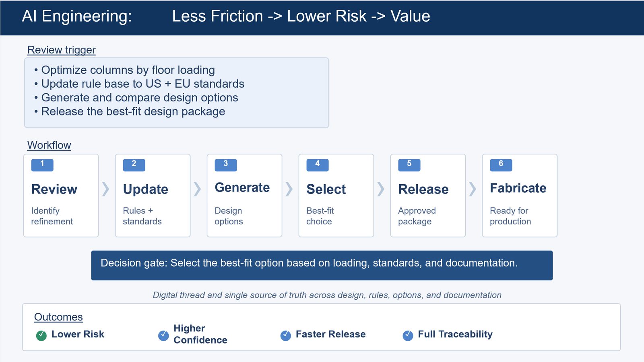
Task: Select the Fabricate workflow card
Action: point(520,195)
